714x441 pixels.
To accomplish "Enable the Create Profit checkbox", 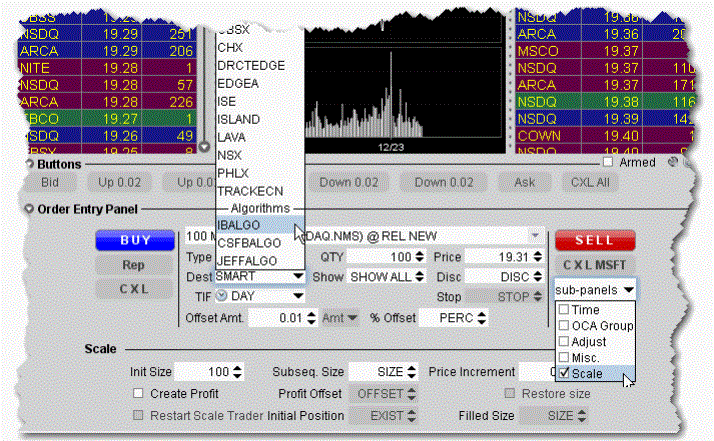I will click(139, 392).
